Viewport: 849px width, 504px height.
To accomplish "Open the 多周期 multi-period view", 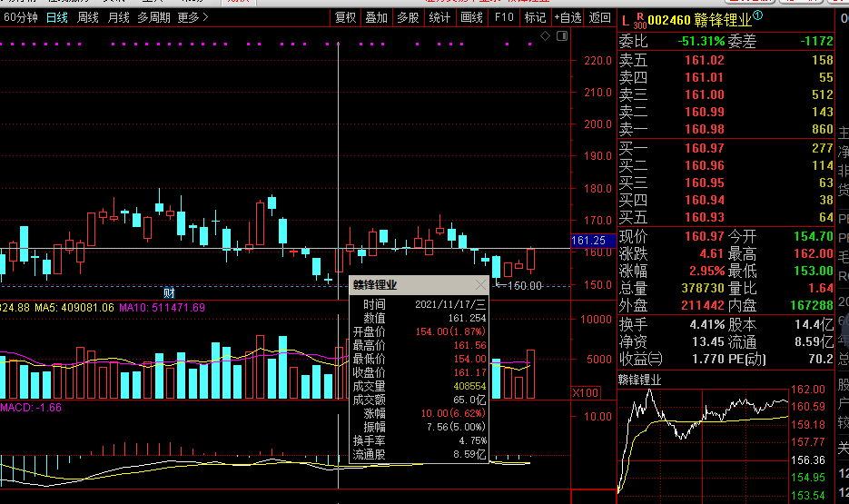I will point(153,18).
